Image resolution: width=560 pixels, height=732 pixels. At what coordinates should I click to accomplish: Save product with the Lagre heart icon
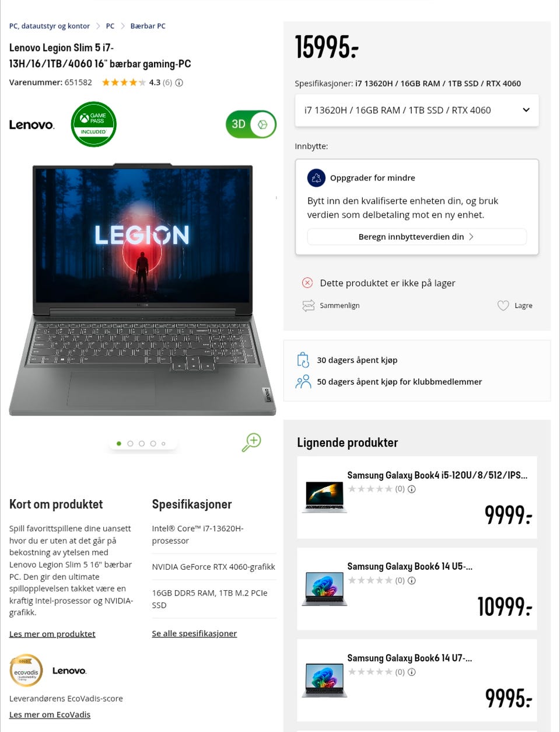pos(503,305)
